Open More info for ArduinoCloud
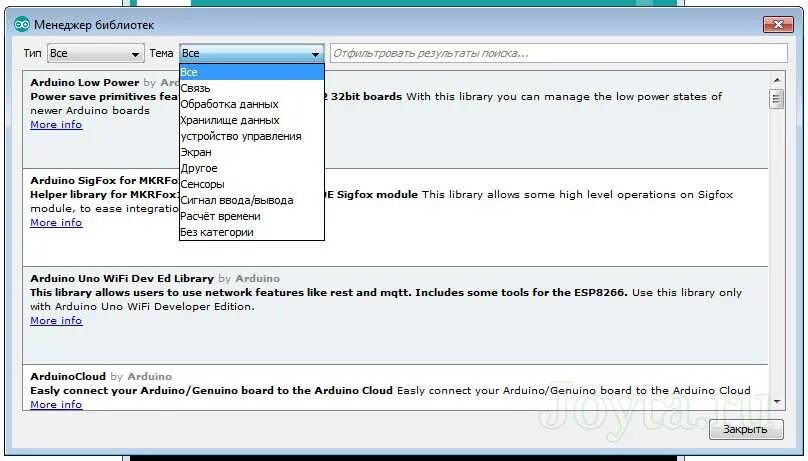Image resolution: width=808 pixels, height=461 pixels. pos(56,404)
